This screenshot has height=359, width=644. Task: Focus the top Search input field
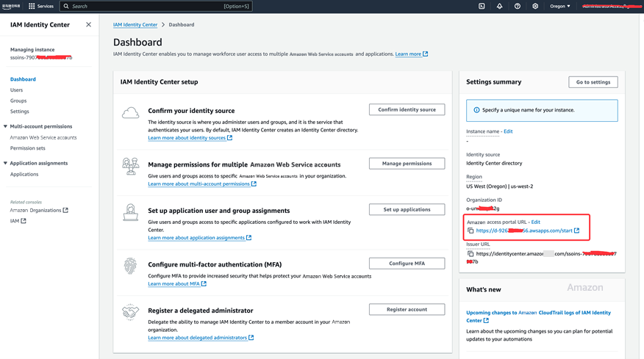click(156, 6)
